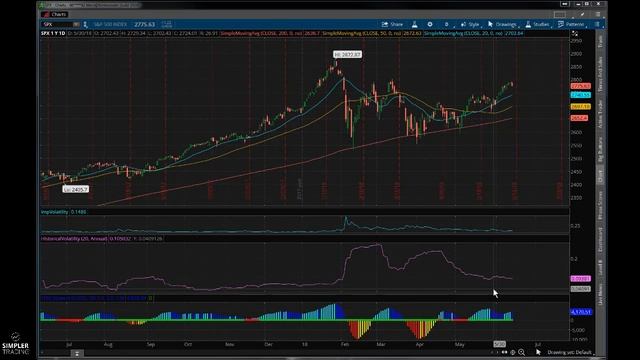Click the zoom magnifier icon below chart

(521, 352)
